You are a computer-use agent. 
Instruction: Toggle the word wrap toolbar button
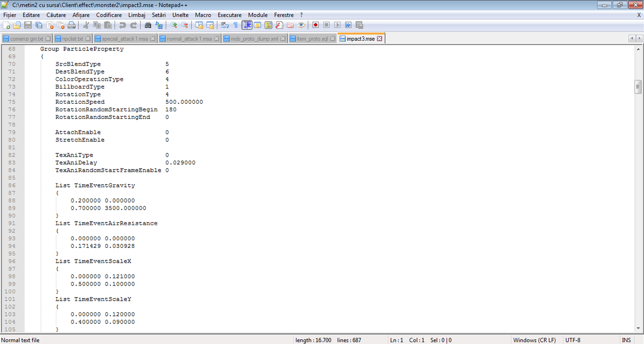[224, 25]
